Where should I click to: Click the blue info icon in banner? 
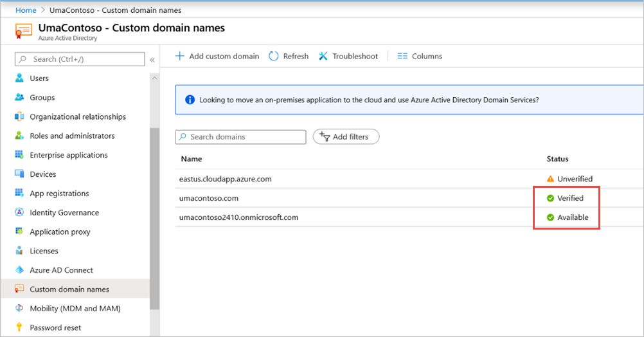click(190, 100)
